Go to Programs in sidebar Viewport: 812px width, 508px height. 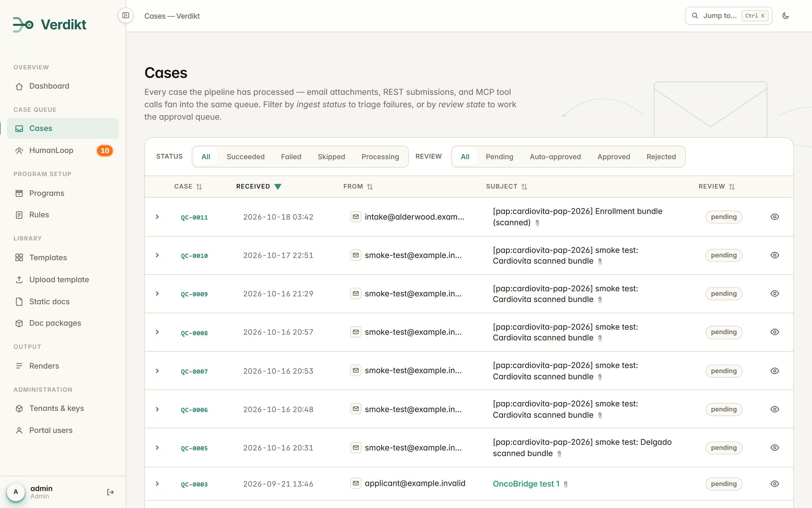(x=63, y=193)
